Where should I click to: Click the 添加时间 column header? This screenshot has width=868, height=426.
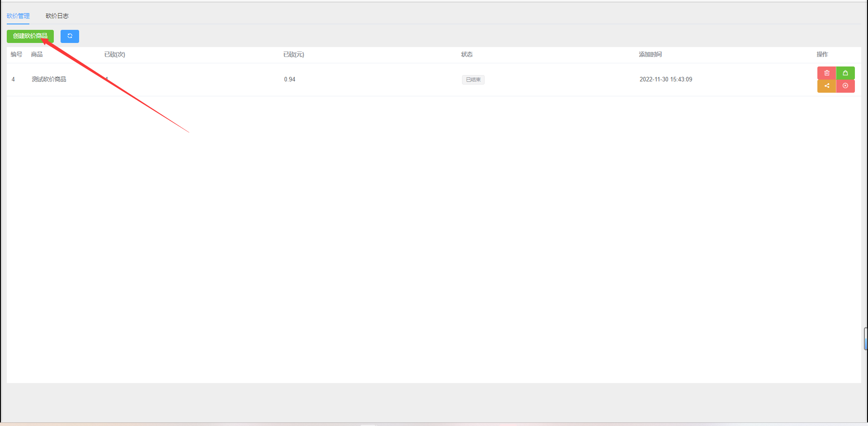point(650,54)
